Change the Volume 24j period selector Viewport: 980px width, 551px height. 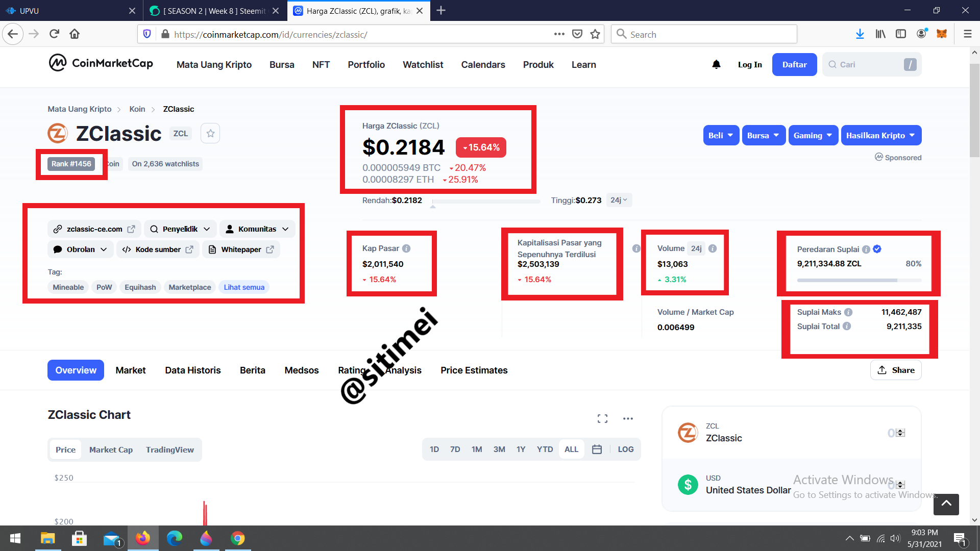696,248
